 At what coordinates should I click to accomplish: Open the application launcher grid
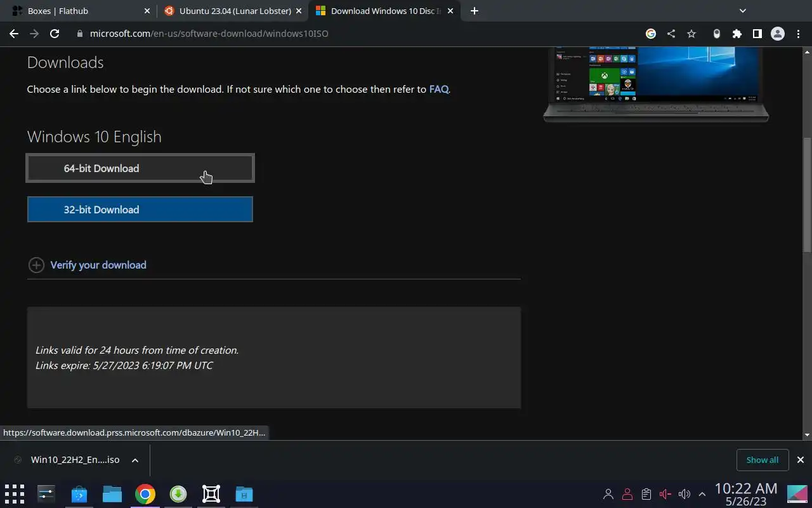pyautogui.click(x=14, y=494)
